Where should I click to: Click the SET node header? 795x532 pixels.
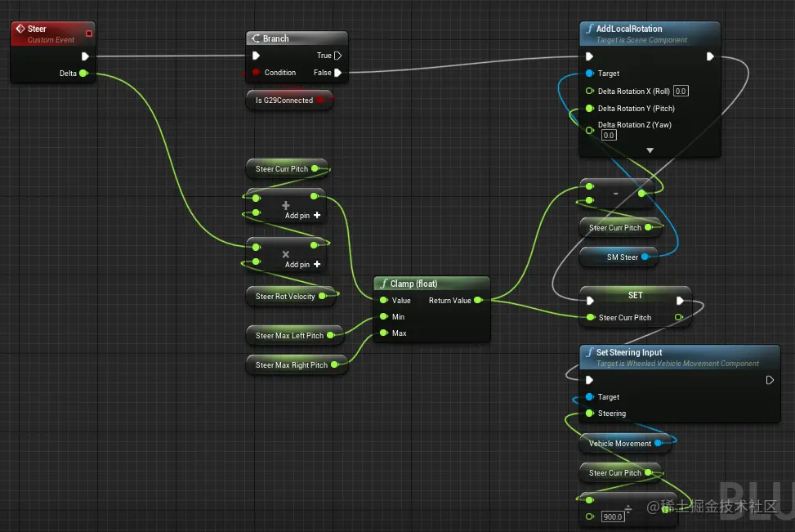point(636,295)
